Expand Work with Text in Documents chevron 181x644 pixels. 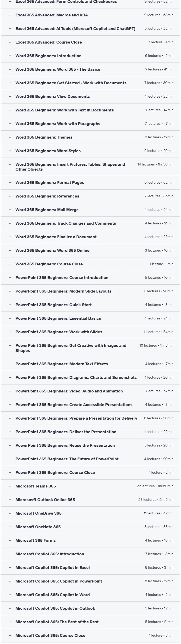click(x=10, y=110)
